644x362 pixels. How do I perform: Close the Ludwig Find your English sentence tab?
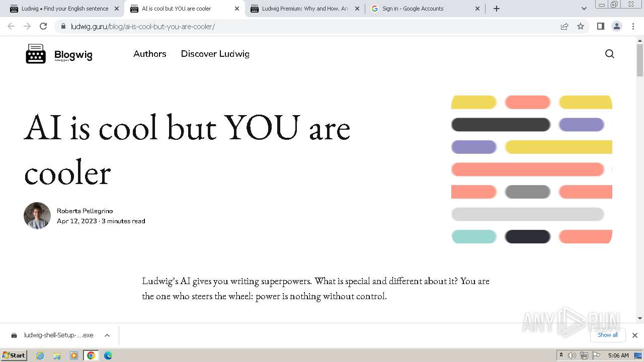pyautogui.click(x=117, y=9)
